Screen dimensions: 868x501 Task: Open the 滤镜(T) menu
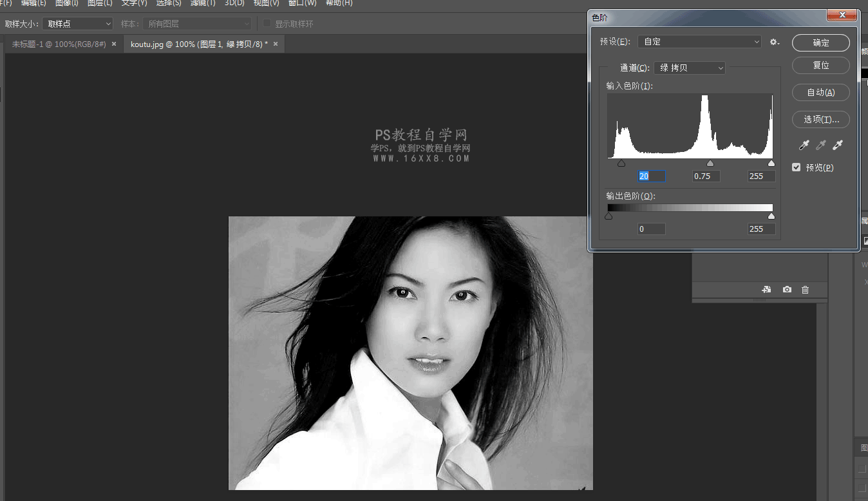point(203,3)
